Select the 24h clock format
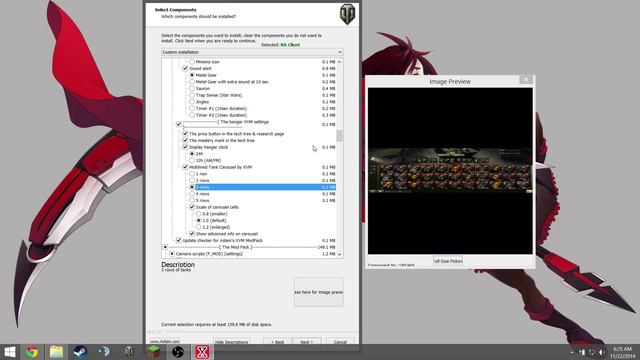 [192, 154]
